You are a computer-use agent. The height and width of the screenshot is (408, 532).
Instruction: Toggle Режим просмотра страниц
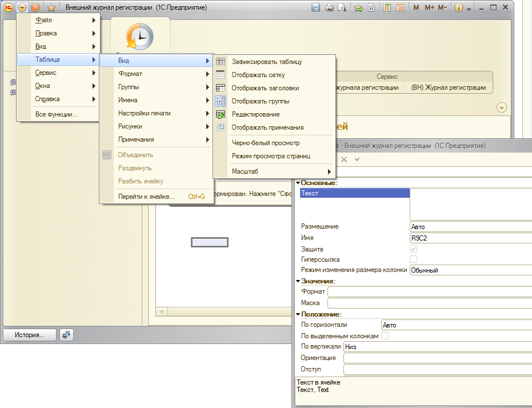[x=274, y=156]
